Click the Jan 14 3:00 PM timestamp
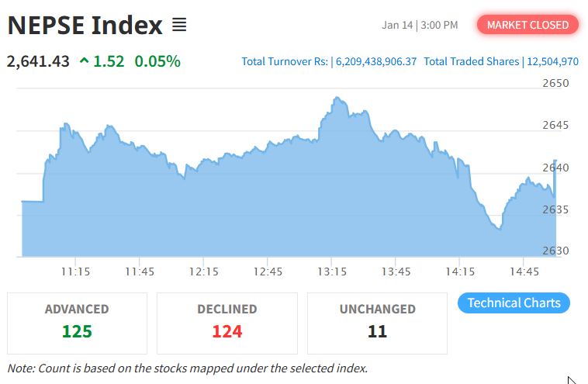Screen dimensions: 588x384 pos(420,25)
